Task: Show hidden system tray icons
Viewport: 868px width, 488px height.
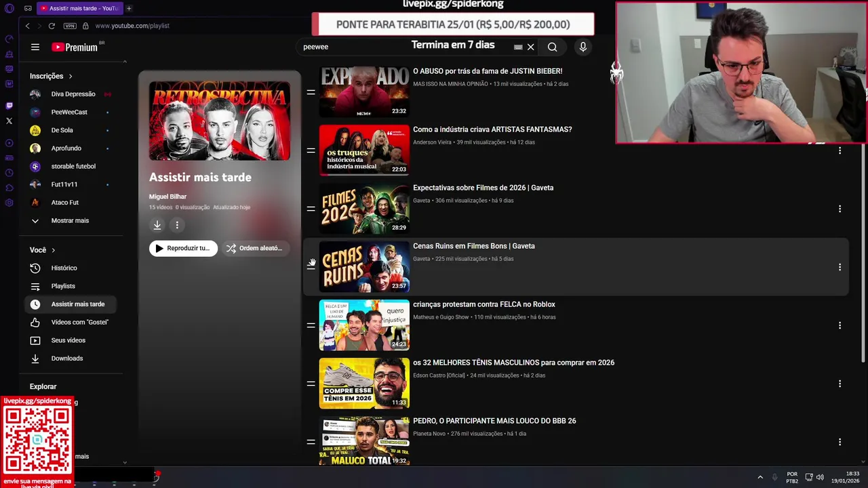Action: 759,477
